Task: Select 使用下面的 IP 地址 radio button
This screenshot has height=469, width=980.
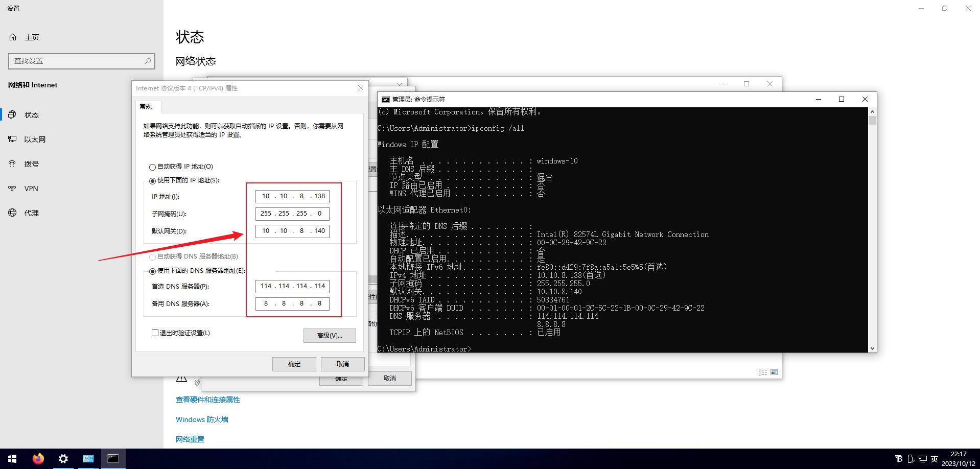Action: click(x=152, y=181)
